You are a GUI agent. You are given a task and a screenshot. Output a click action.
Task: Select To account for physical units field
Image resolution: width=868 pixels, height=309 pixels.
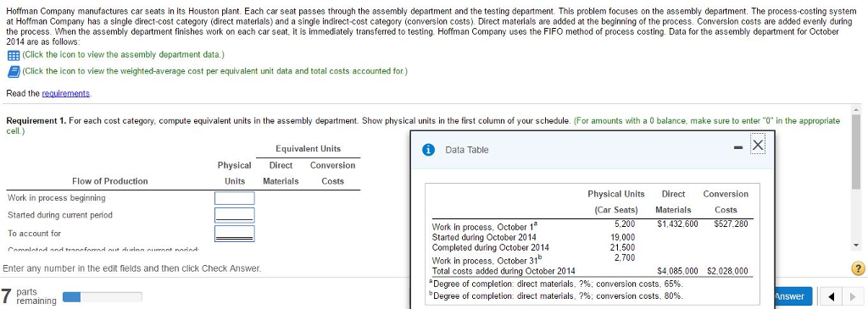pyautogui.click(x=235, y=234)
